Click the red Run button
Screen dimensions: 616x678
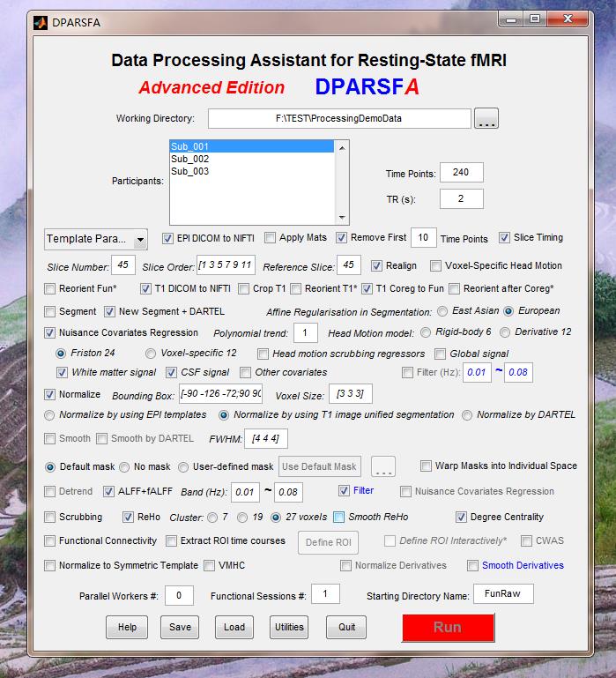[449, 628]
